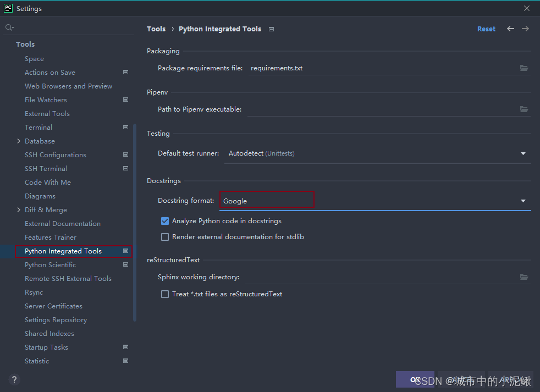The width and height of the screenshot is (540, 392).
Task: Click the search magnifier in settings sidebar
Action: pos(8,26)
